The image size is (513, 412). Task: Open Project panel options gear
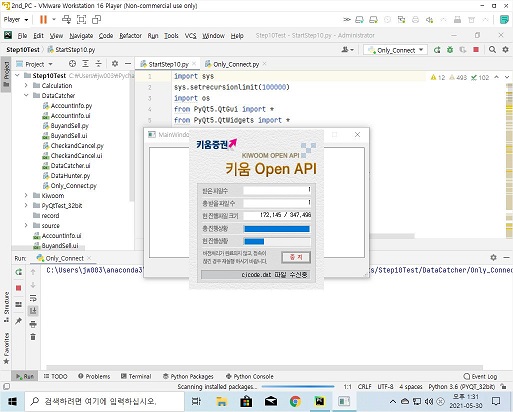click(115, 64)
